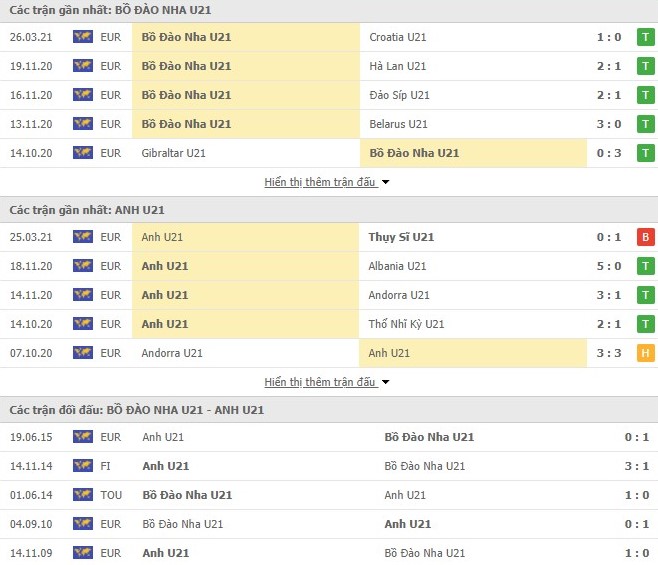Click the flag icon in the 01.06.14 TOU row
This screenshot has width=658, height=565.
[82, 495]
